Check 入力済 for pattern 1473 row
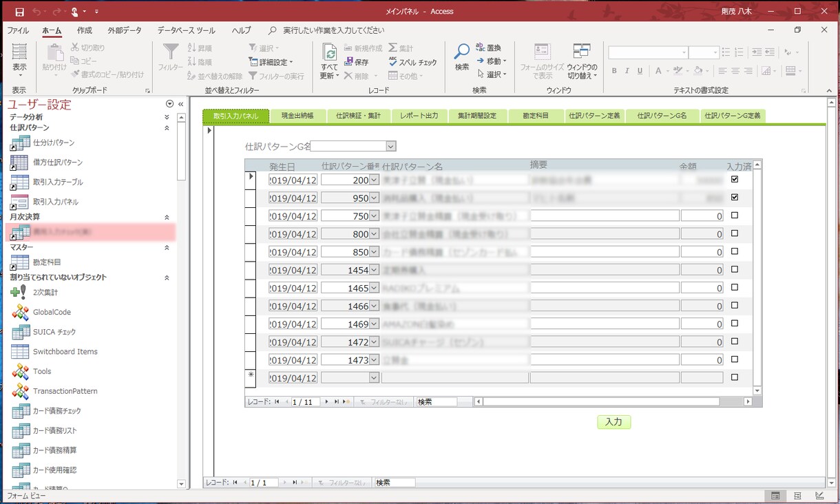 (x=735, y=359)
